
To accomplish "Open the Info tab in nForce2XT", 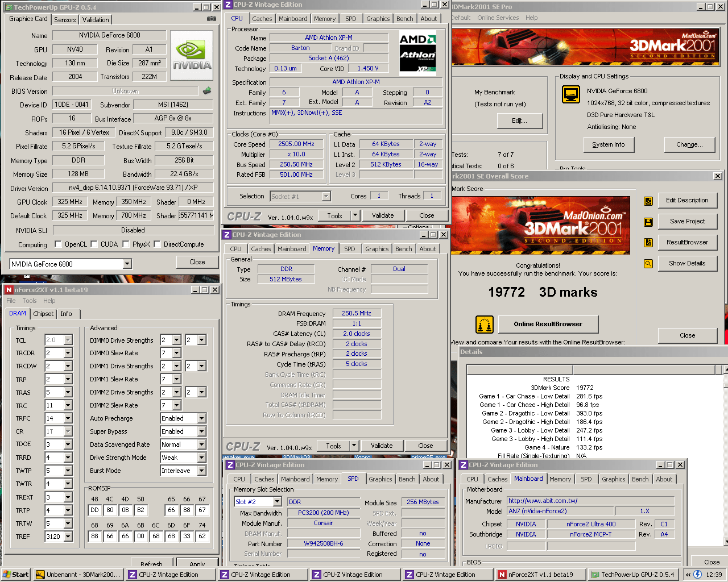I will pos(67,314).
